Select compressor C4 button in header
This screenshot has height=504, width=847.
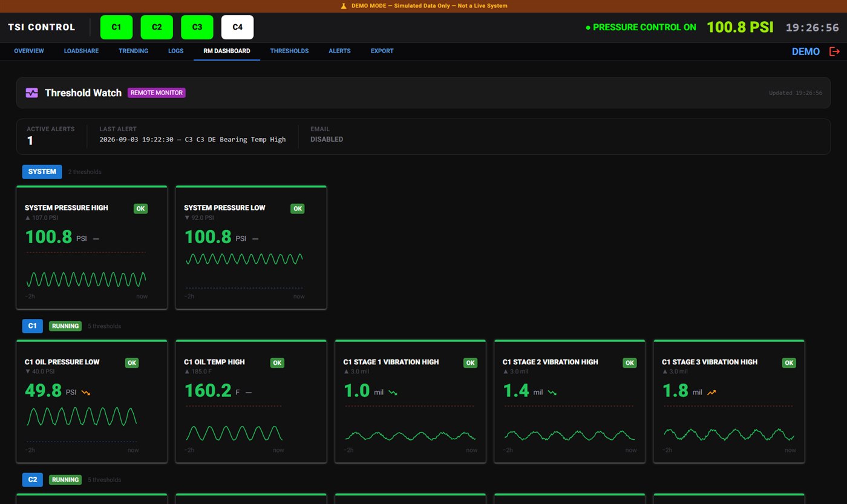click(x=237, y=27)
